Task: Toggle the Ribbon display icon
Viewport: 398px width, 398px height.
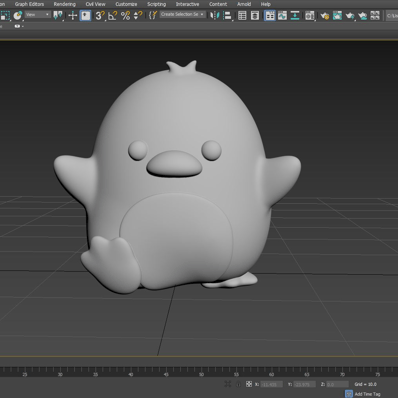Action: [x=270, y=15]
